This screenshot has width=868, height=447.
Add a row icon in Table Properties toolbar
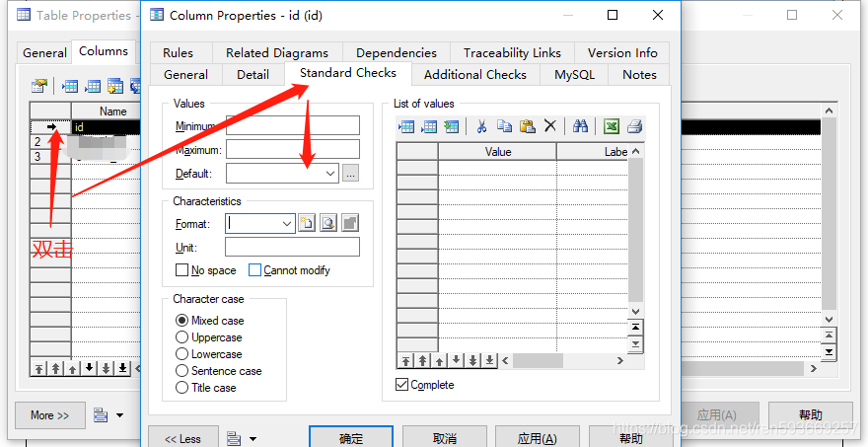click(93, 86)
